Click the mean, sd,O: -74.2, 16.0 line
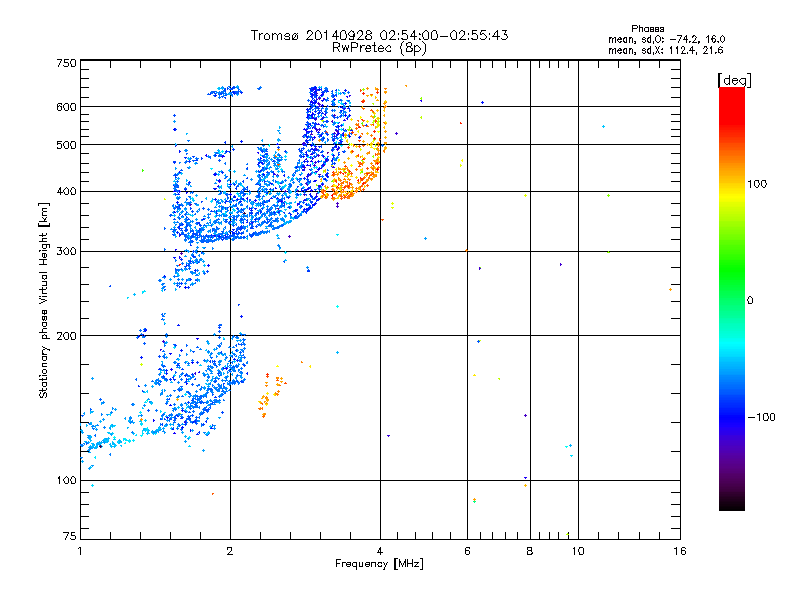Image resolution: width=800 pixels, height=600 pixels. click(666, 39)
